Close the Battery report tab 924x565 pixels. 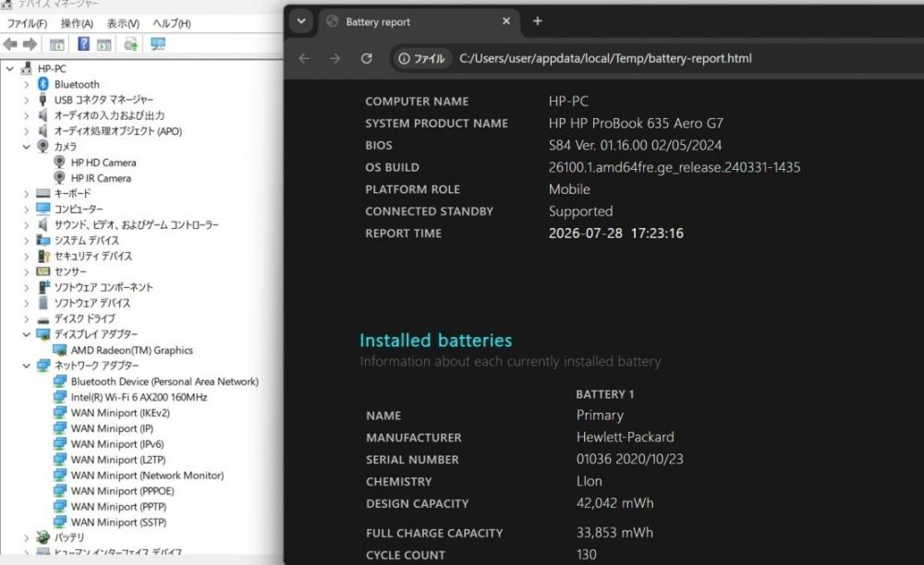point(506,21)
